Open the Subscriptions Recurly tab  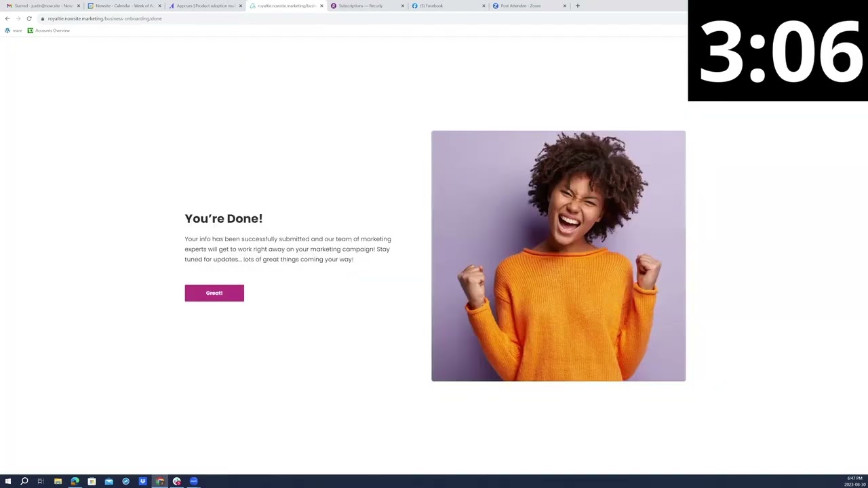(x=366, y=5)
